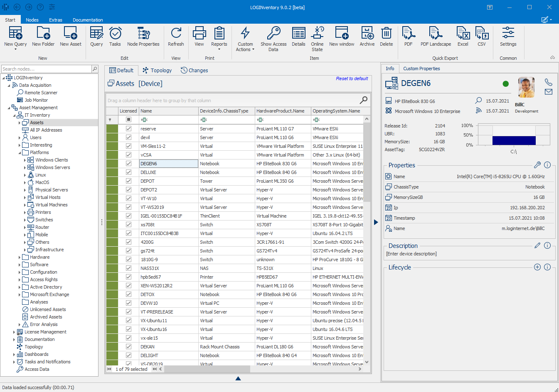Toggle the Licensed checkbox for reserve
This screenshot has height=392, width=559.
pyautogui.click(x=128, y=129)
